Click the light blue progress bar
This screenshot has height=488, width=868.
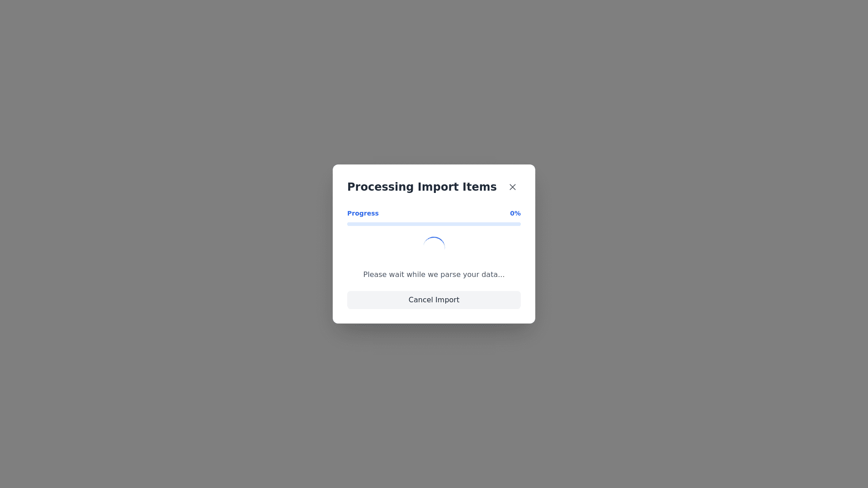coord(434,224)
